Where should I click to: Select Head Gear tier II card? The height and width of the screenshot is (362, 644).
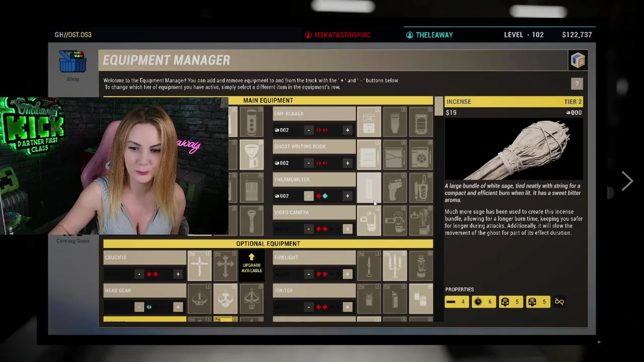pos(225,299)
